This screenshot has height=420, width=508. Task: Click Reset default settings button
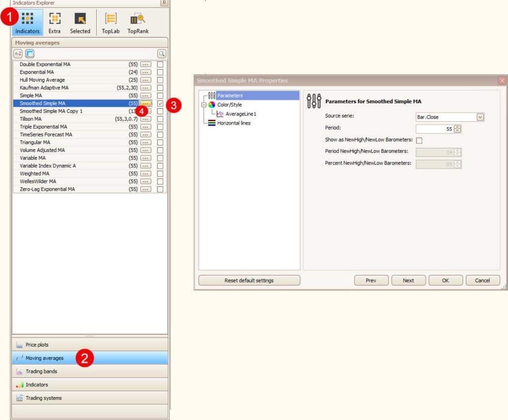click(x=249, y=280)
